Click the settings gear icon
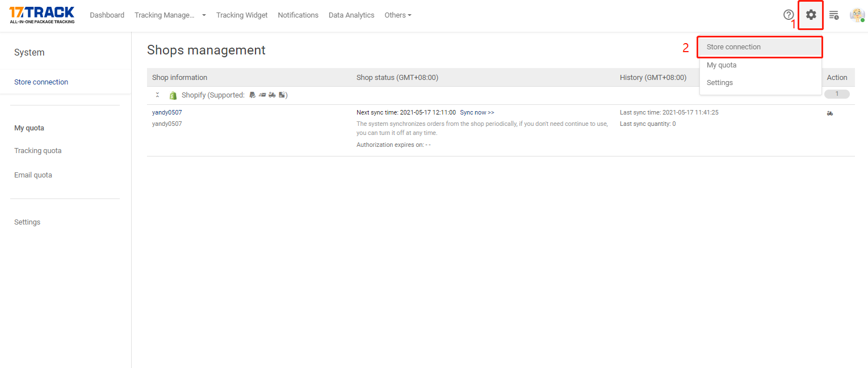Screen dimensions: 868x368 click(811, 15)
